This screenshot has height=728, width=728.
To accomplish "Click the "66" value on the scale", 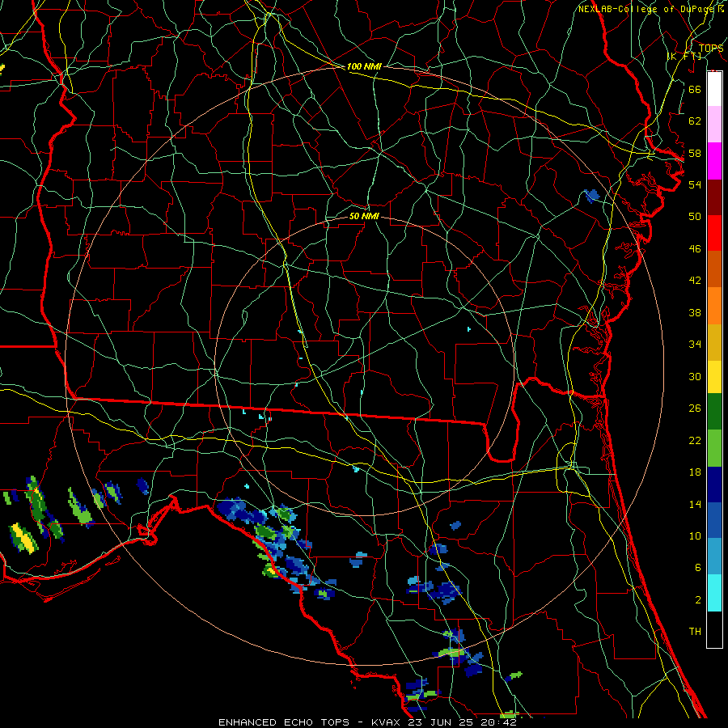I will click(x=695, y=89).
